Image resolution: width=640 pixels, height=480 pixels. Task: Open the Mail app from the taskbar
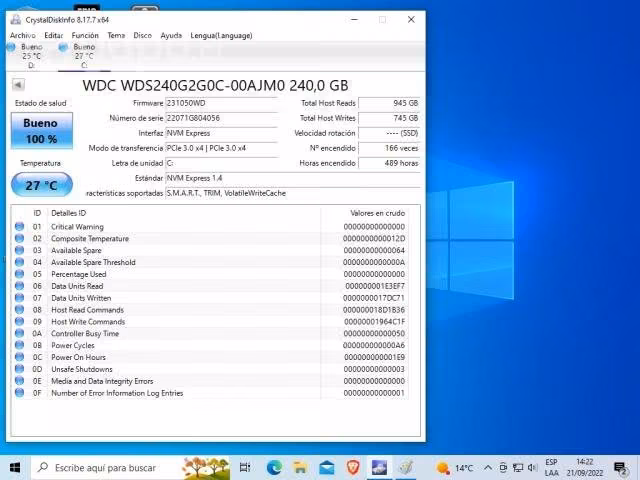coord(327,468)
